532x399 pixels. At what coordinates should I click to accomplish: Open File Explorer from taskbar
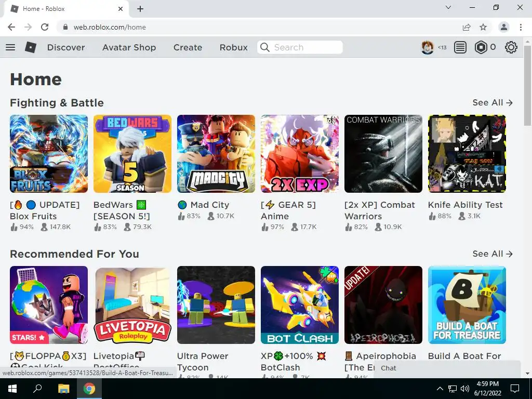click(63, 389)
